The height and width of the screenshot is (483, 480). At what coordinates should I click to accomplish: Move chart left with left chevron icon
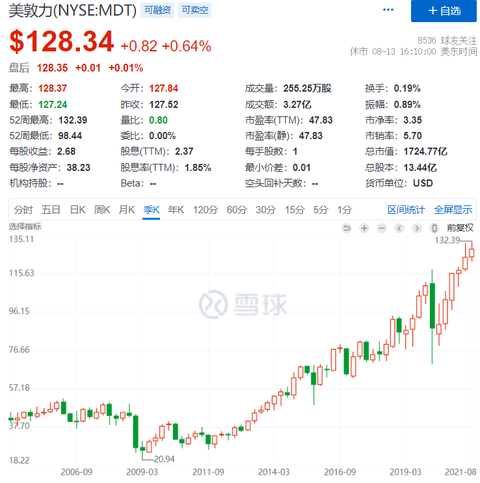399,228
